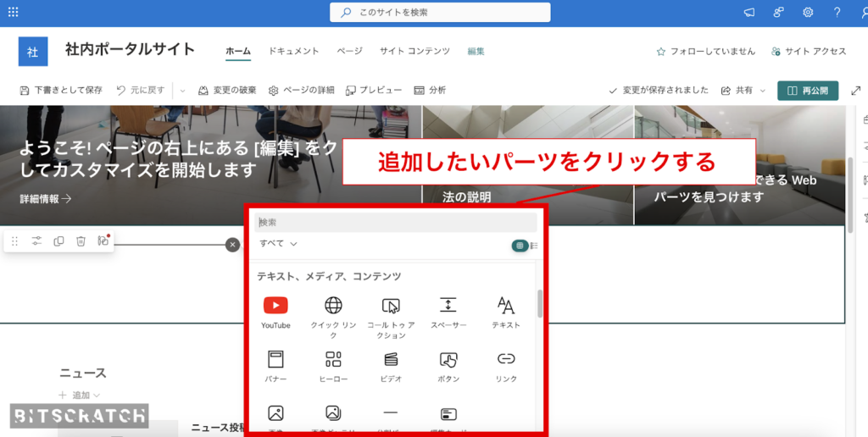Viewport: 868px width, 437px height.
Task: Pick the Hero (ヒーロー) web part
Action: (x=333, y=365)
